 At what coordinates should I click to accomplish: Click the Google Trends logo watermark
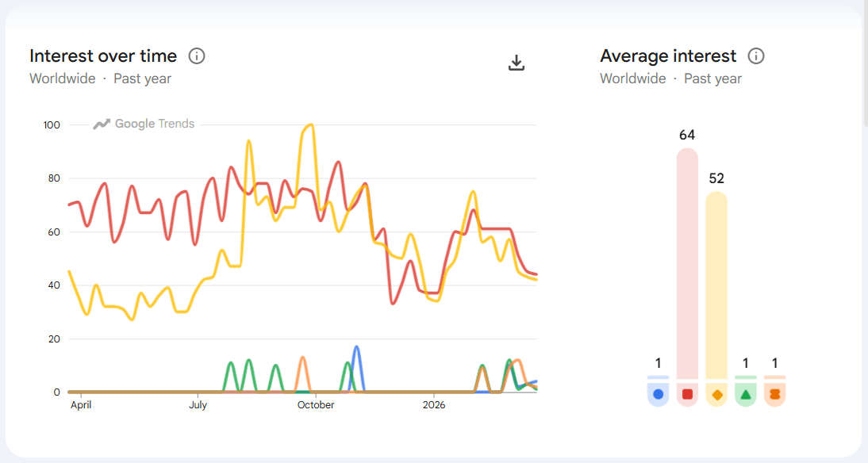click(x=144, y=124)
